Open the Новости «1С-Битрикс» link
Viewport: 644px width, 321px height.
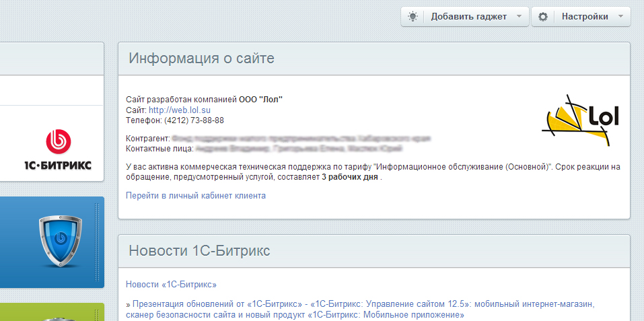point(171,285)
